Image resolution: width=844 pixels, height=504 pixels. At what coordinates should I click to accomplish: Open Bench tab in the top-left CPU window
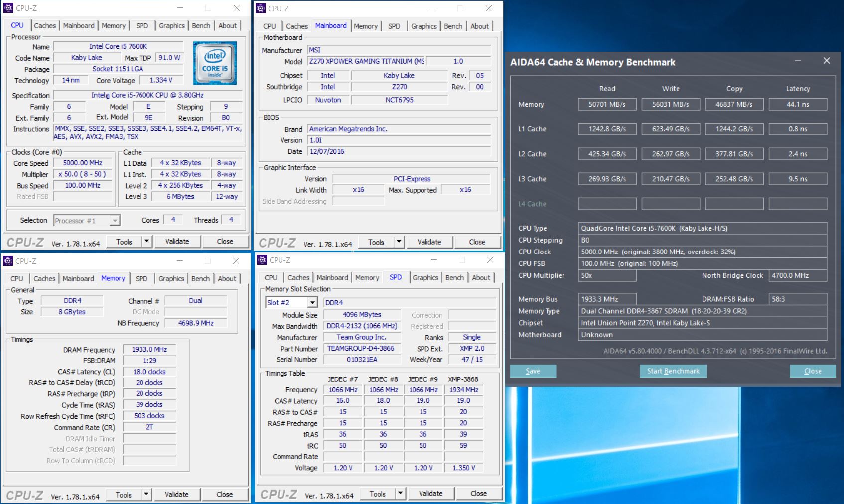tap(201, 25)
